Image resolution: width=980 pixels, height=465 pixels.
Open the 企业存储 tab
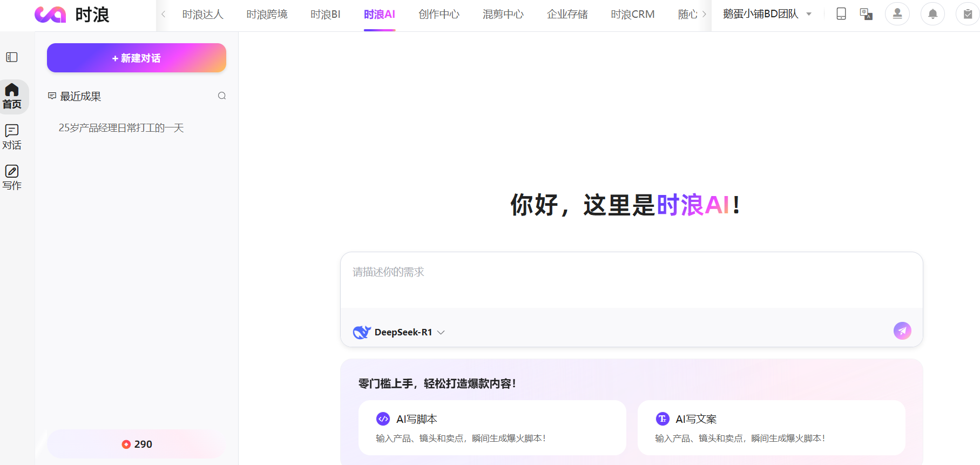[x=567, y=15]
